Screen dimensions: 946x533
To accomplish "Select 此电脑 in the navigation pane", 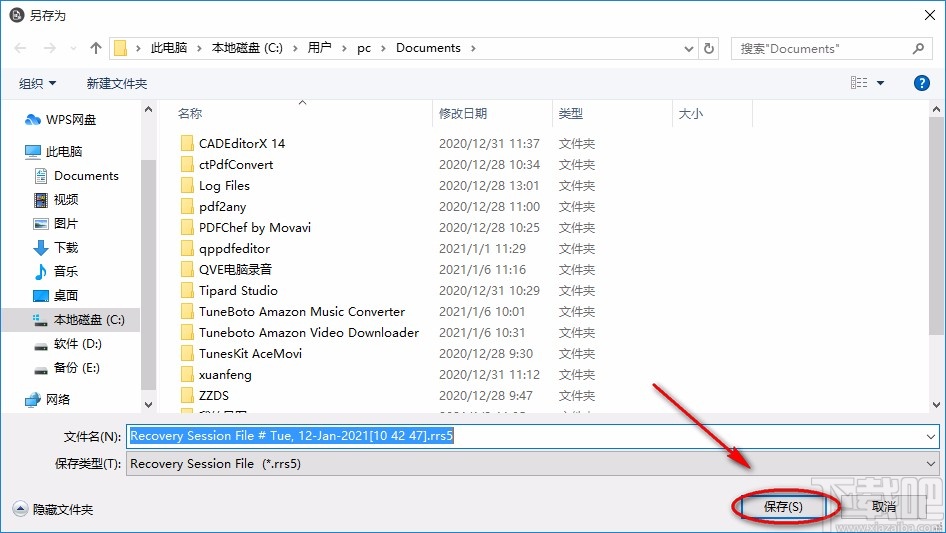I will click(x=54, y=152).
